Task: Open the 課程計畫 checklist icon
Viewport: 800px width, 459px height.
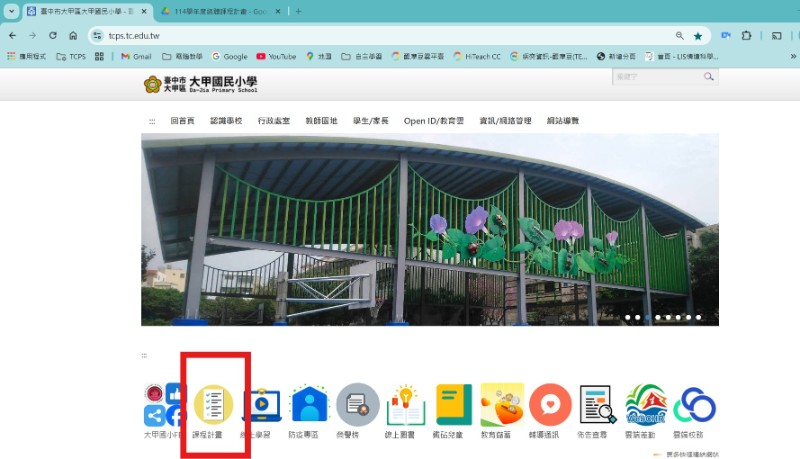Action: (x=213, y=405)
